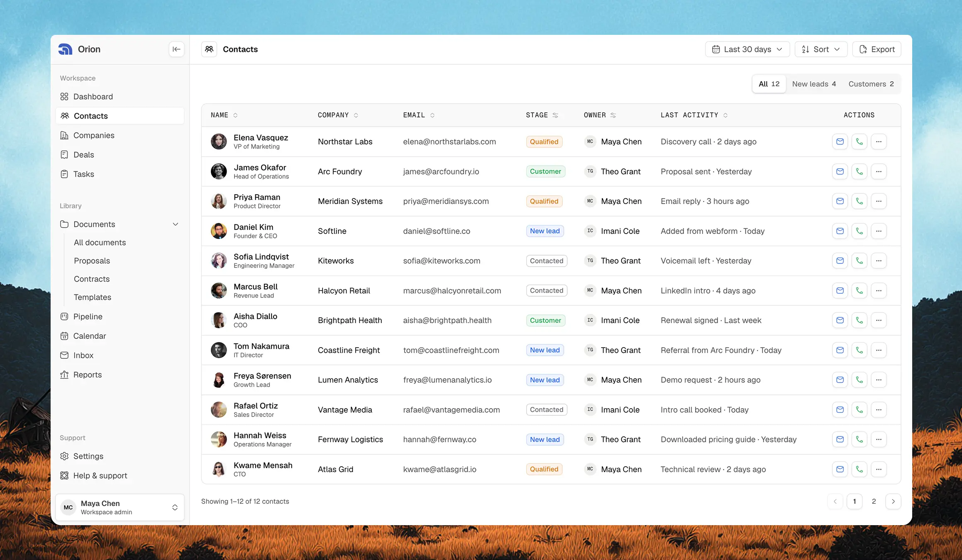Collapse the sidebar with the arrow button
Screen dimensions: 962x560
(x=176, y=49)
